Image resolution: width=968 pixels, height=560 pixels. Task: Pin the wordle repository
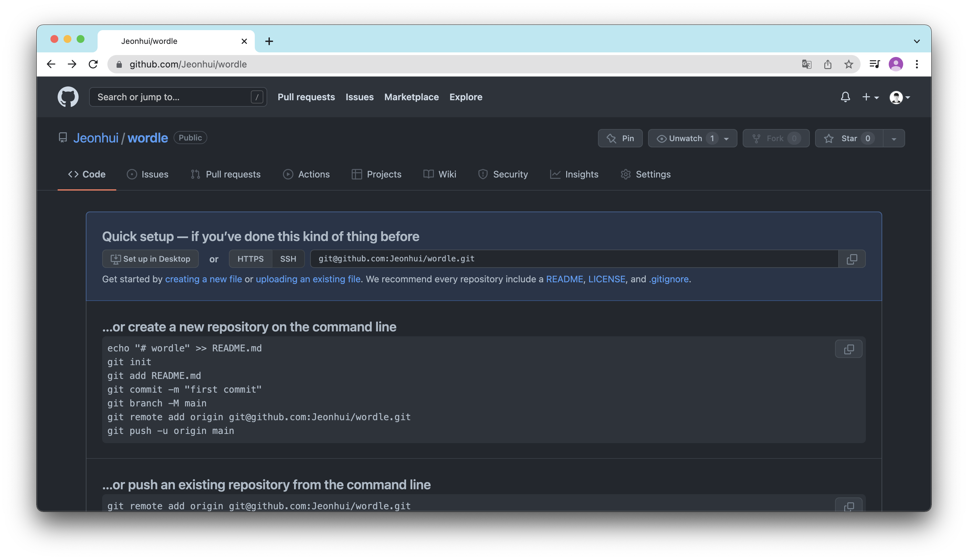[620, 138]
